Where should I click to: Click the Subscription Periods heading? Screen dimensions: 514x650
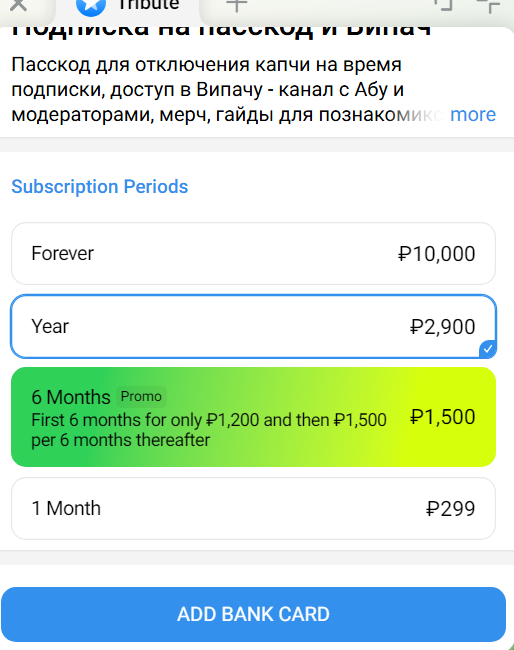(x=99, y=187)
